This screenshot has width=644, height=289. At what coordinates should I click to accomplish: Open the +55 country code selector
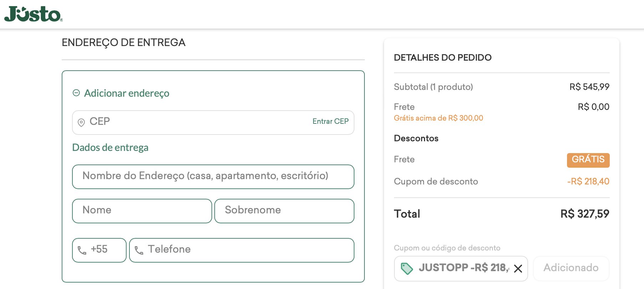point(99,250)
